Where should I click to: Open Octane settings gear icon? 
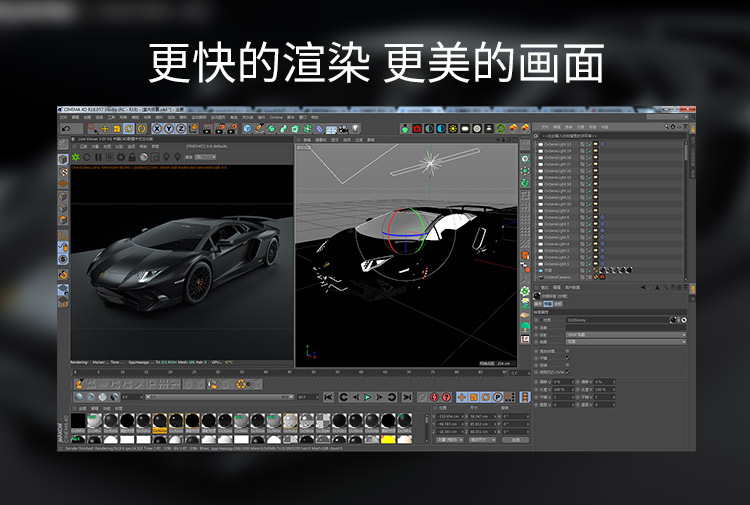click(121, 157)
